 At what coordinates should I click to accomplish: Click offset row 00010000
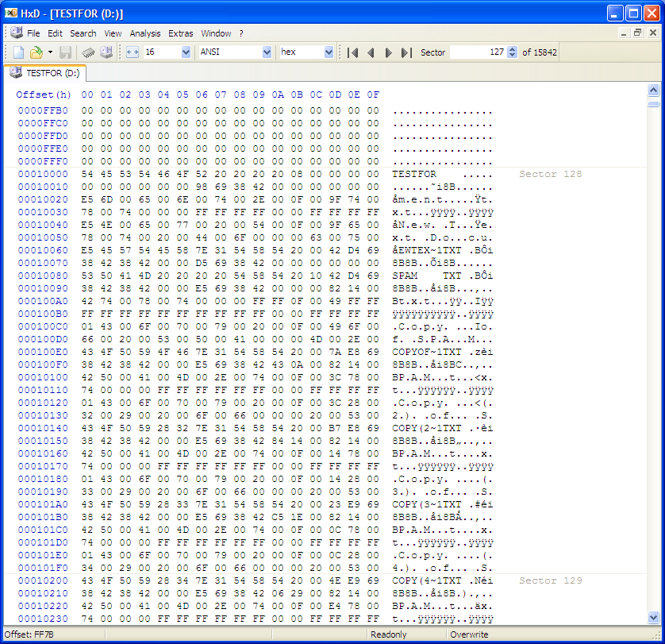pos(43,174)
